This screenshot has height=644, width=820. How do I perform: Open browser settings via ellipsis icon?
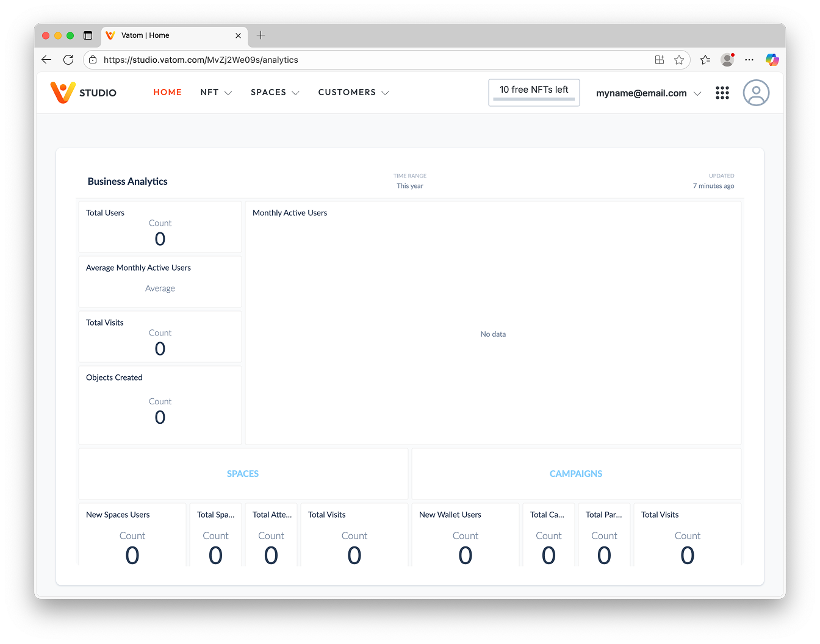tap(749, 60)
